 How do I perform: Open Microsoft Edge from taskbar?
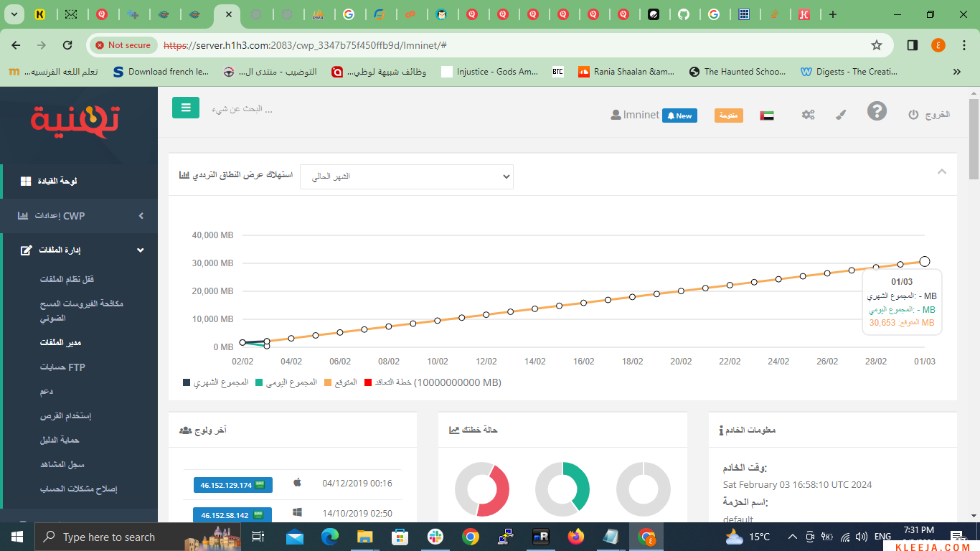330,537
